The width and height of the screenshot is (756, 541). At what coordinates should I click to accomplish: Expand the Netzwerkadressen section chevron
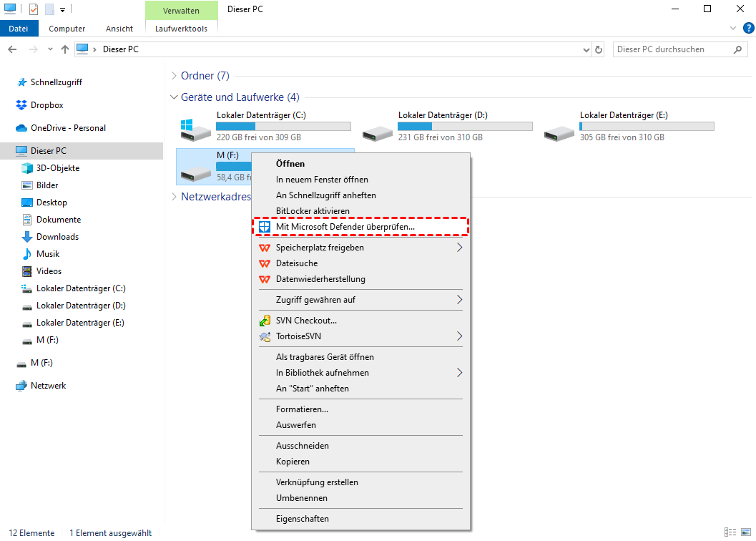174,197
